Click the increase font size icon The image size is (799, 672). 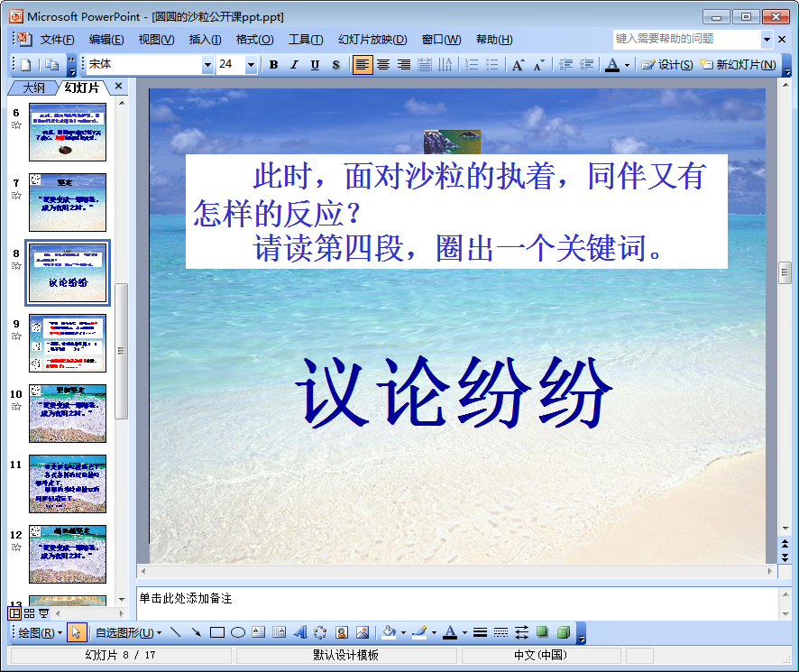coord(518,65)
